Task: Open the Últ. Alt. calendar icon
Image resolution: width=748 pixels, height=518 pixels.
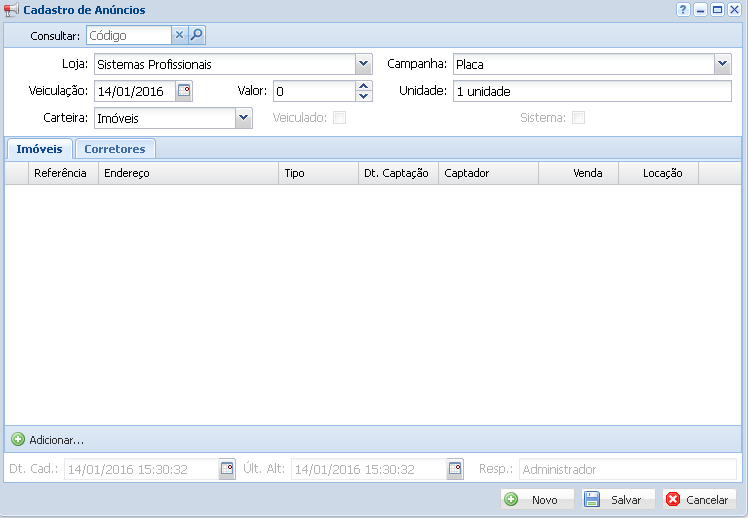Action: click(x=455, y=469)
